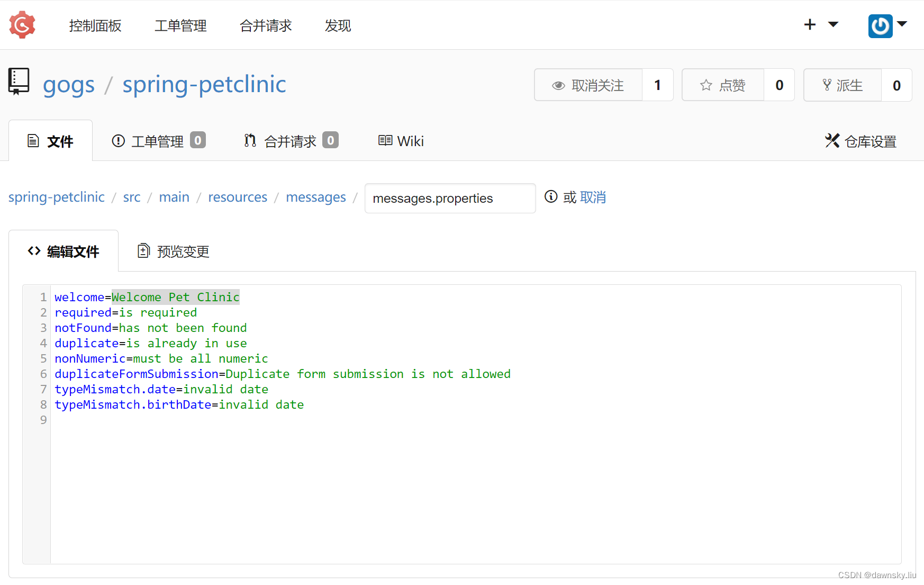Click 'duplicate=is already in use' line
Viewport: 924px width, 585px height.
click(151, 343)
